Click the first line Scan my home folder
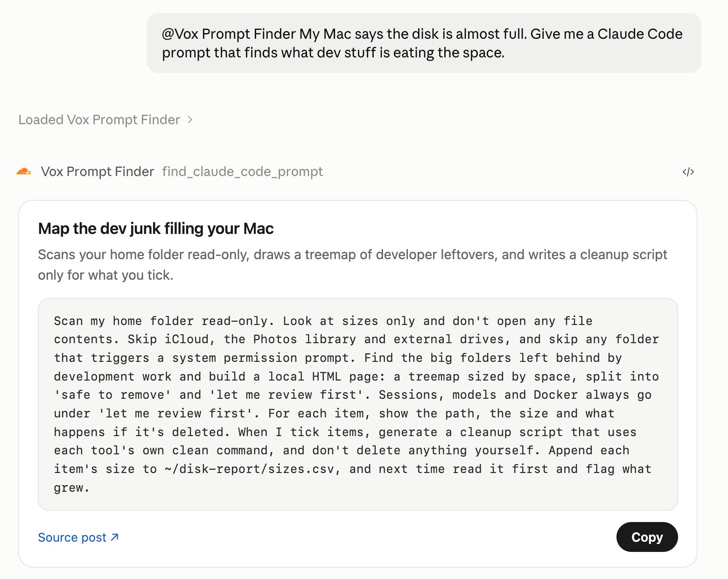This screenshot has height=579, width=728. [x=323, y=321]
